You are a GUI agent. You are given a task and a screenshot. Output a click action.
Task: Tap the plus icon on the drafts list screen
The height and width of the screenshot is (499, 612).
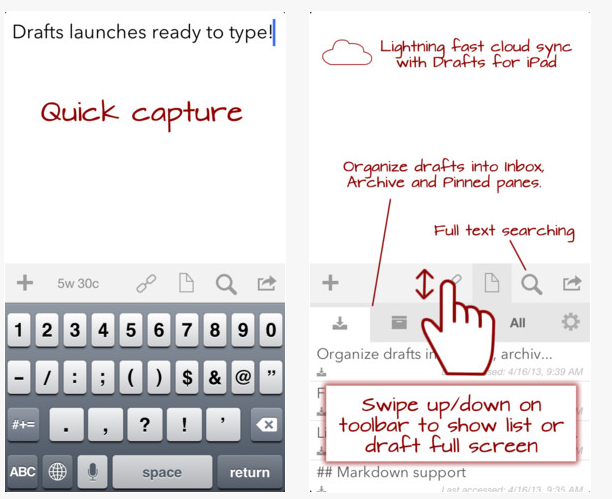pyautogui.click(x=330, y=283)
